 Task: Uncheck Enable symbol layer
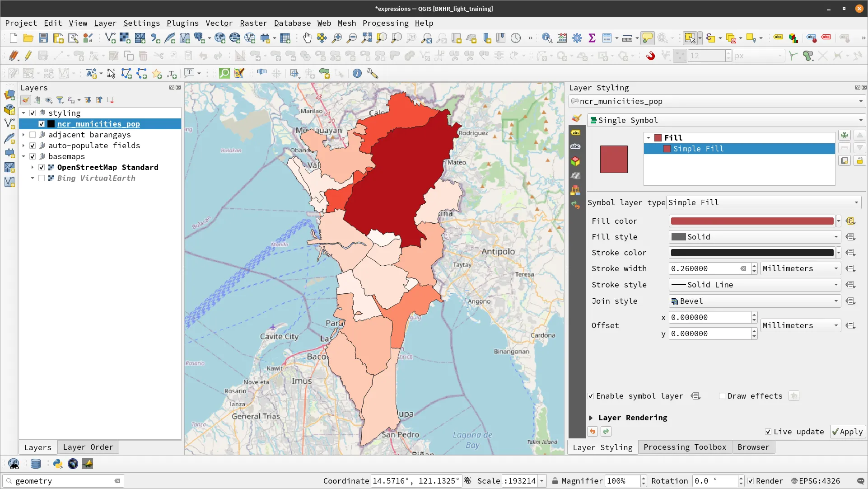pyautogui.click(x=590, y=396)
